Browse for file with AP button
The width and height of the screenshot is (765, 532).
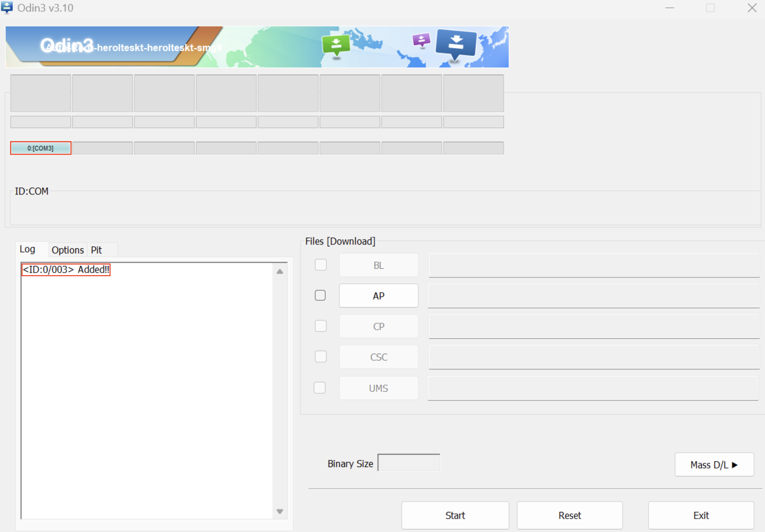point(378,296)
